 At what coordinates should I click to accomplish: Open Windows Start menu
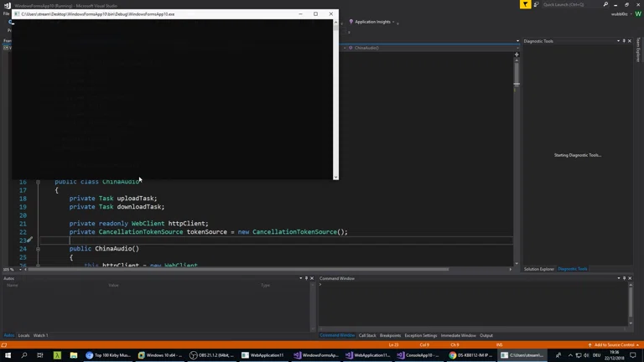click(x=8, y=355)
